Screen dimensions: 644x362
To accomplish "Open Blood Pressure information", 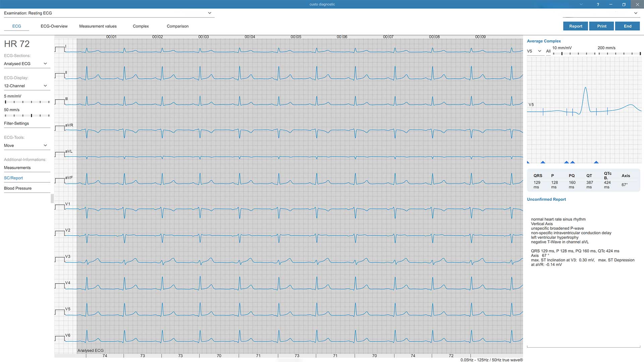I will [x=27, y=188].
